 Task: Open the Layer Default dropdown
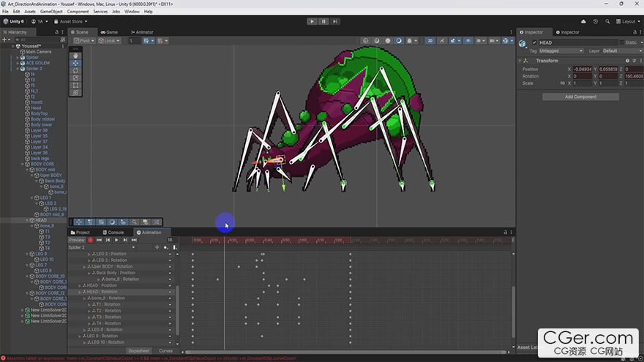pos(621,51)
